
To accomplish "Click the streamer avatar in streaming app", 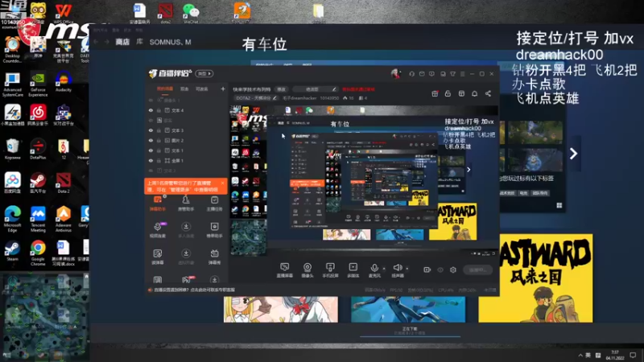I will [x=395, y=74].
